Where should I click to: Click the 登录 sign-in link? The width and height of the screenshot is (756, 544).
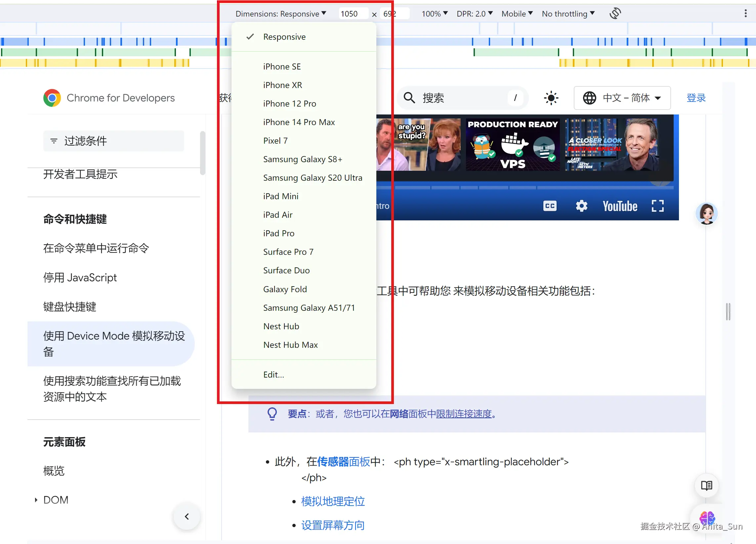(x=696, y=98)
